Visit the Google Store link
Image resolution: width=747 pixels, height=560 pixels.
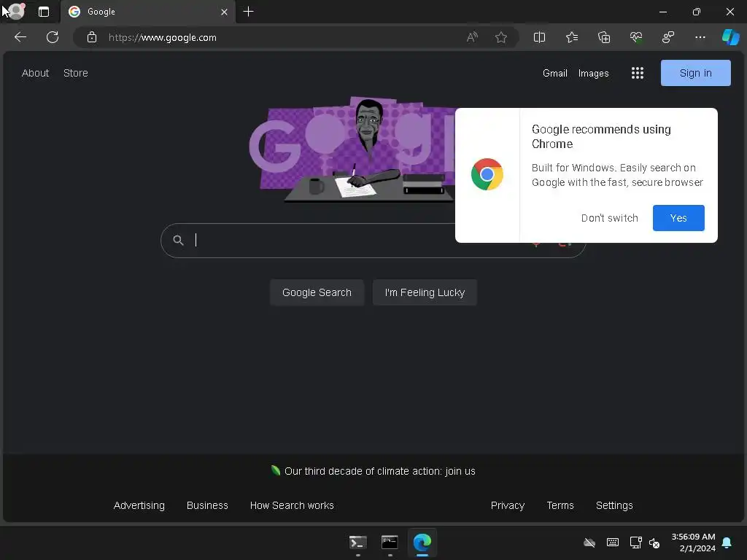click(76, 73)
